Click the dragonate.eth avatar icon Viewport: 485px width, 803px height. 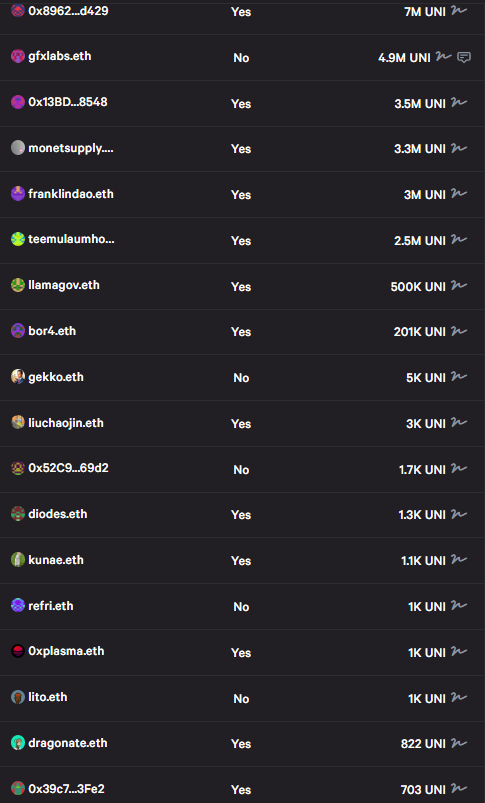18,743
